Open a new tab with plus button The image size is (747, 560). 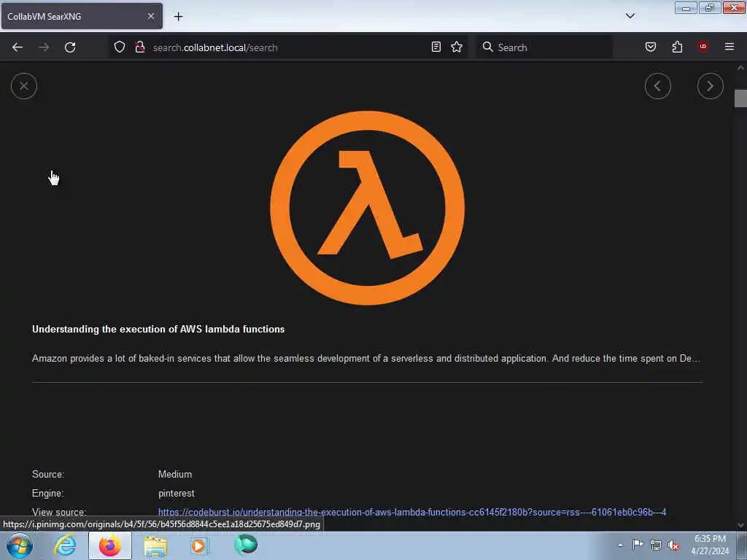tap(178, 17)
